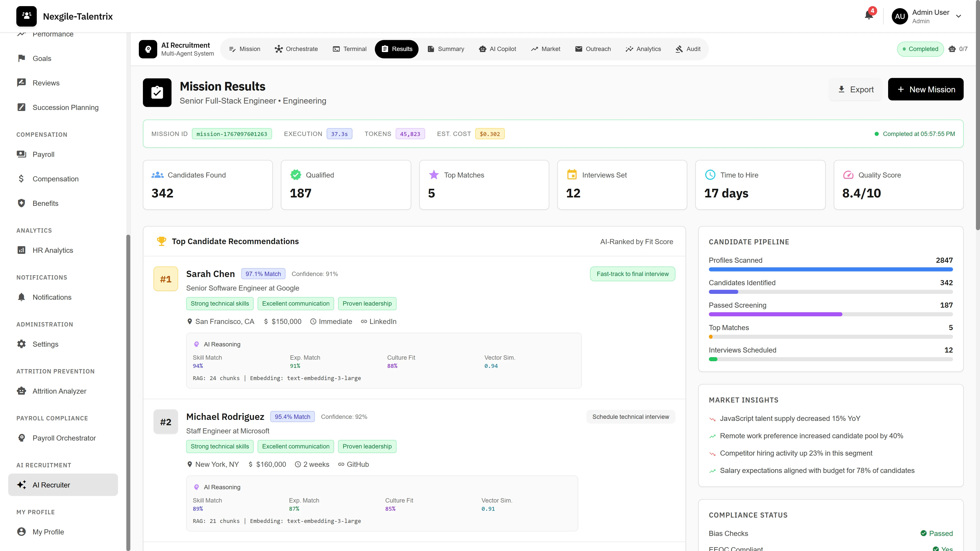Click the New Mission button

tap(926, 89)
